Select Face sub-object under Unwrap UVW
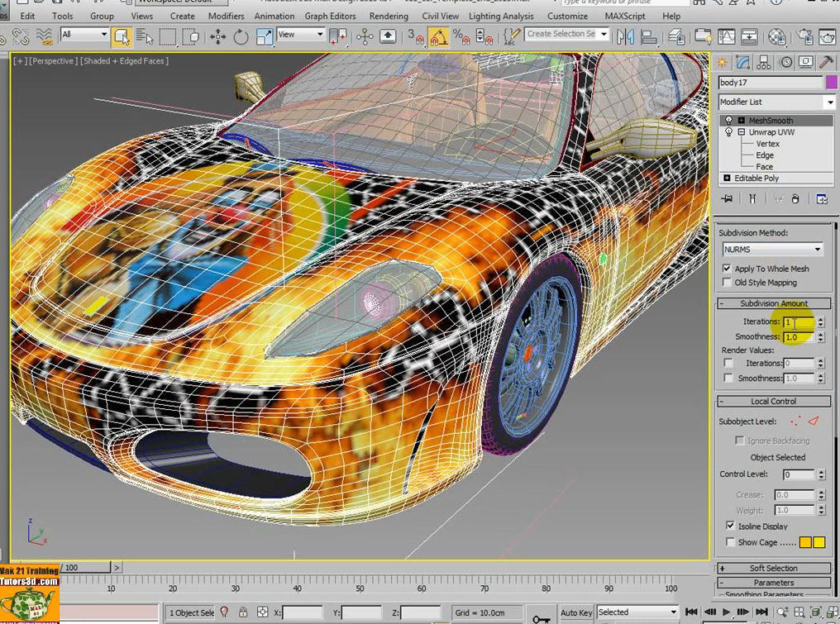840x624 pixels. [764, 167]
